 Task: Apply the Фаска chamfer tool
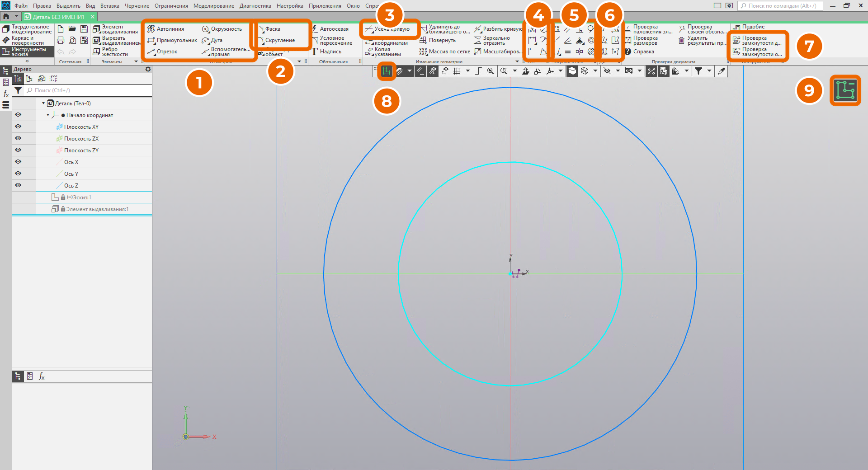coord(269,29)
